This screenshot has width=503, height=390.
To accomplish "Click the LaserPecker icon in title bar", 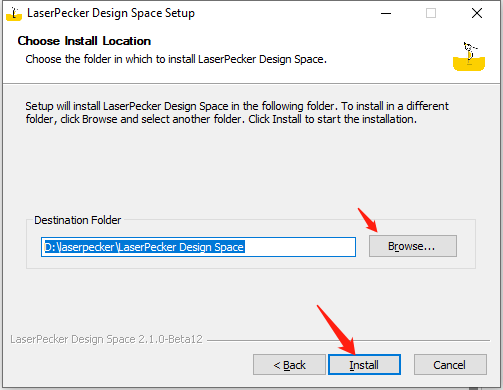I will 14,14.
